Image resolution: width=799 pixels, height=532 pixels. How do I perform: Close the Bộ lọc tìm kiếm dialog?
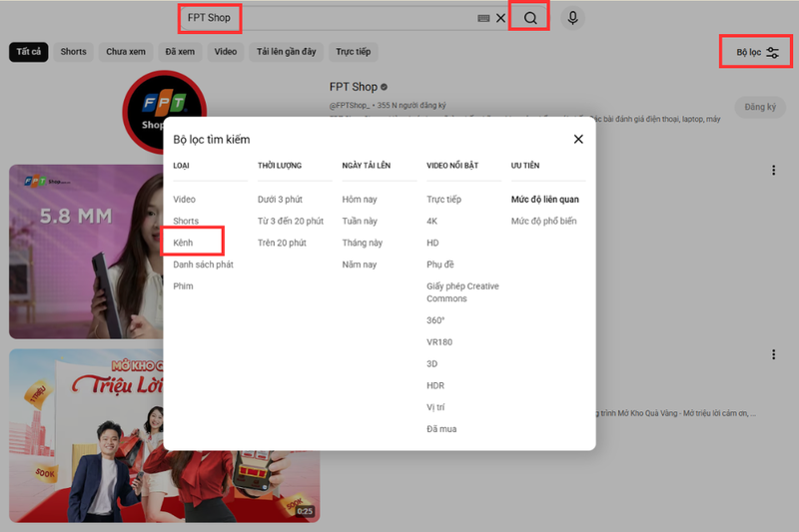coord(578,139)
